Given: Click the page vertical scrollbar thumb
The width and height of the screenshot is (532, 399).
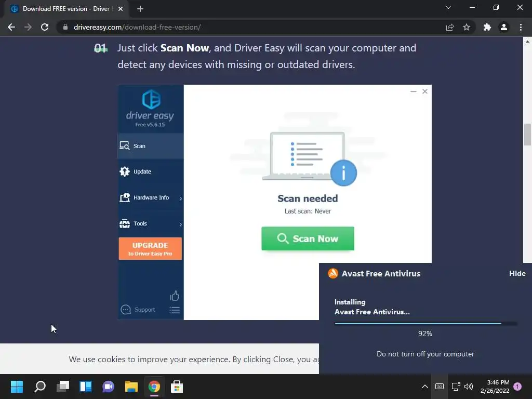Looking at the screenshot, I should (527, 135).
